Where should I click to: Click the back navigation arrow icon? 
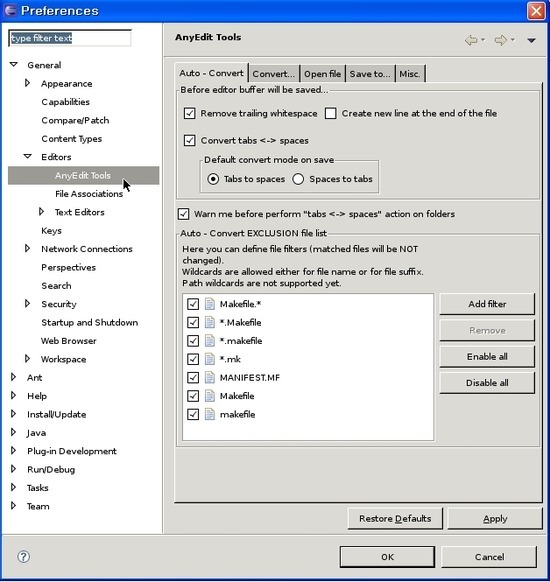pyautogui.click(x=471, y=40)
